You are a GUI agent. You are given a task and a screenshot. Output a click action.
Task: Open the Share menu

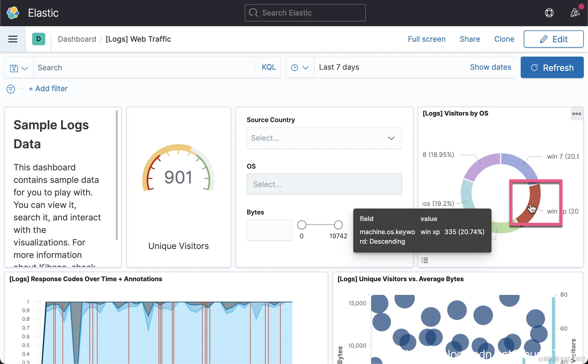pos(470,39)
